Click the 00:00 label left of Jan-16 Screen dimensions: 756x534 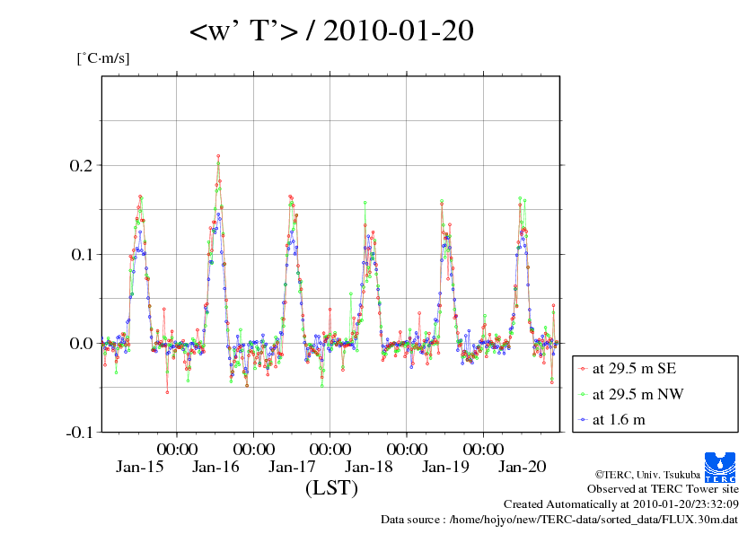177,450
